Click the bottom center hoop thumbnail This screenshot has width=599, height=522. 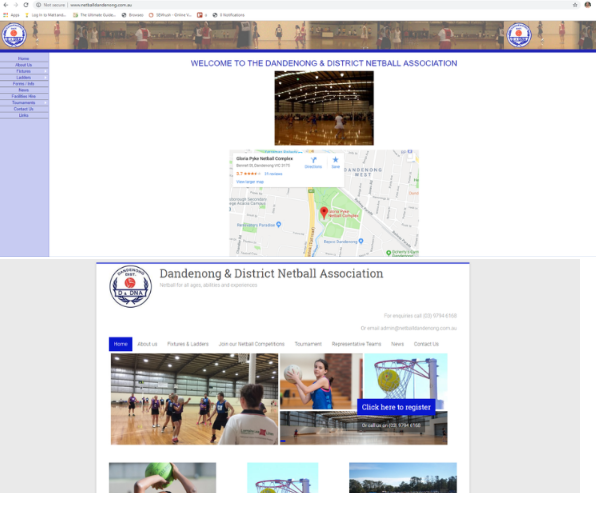point(283,478)
